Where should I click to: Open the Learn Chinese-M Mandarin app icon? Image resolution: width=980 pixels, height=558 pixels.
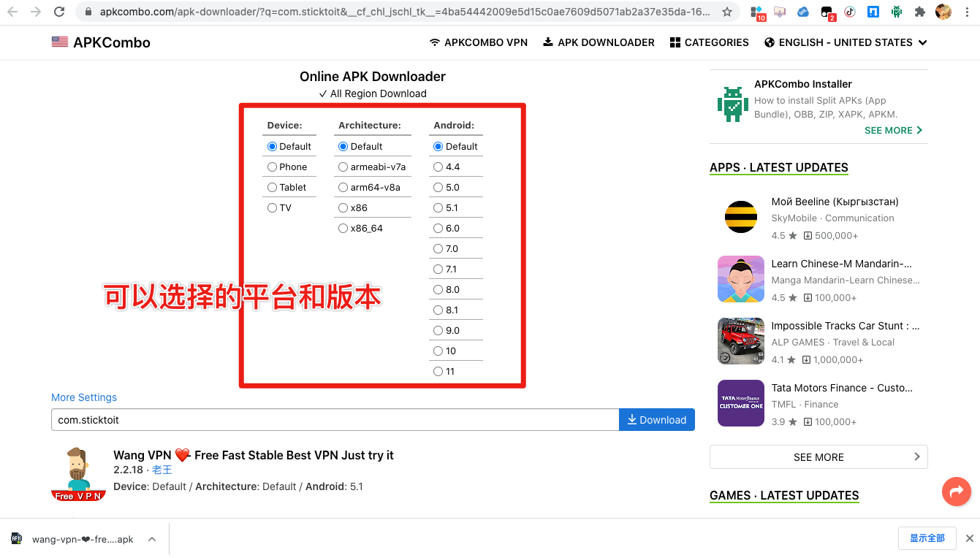[x=741, y=279]
